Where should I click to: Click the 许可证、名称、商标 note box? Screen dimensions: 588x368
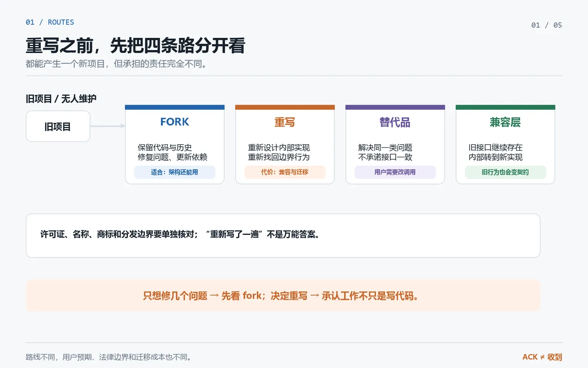[283, 236]
